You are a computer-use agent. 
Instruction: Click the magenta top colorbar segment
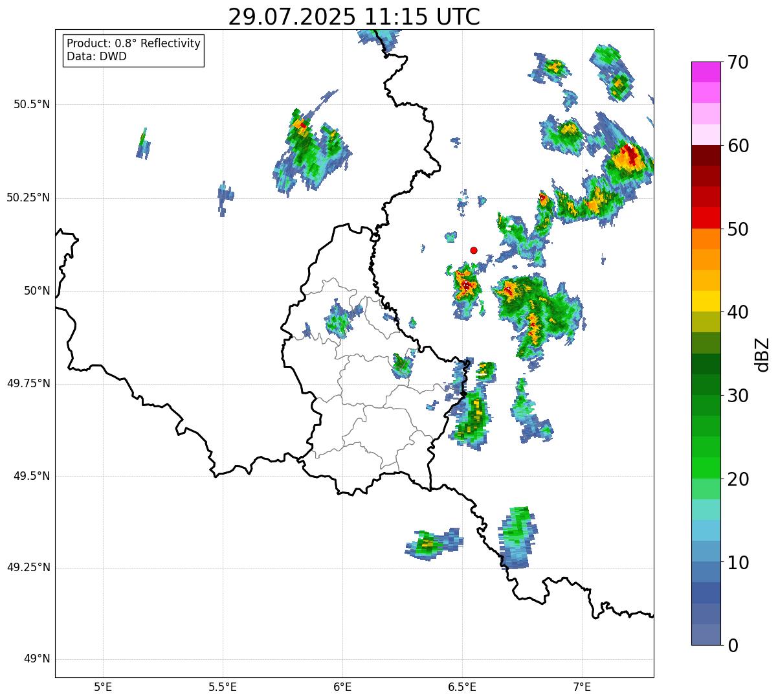pyautogui.click(x=706, y=72)
